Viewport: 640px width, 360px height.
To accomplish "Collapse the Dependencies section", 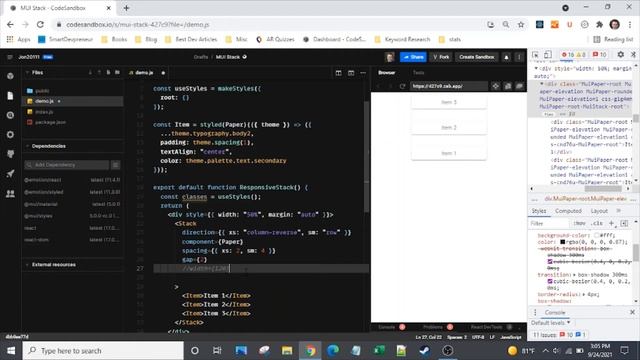I will 27,146.
